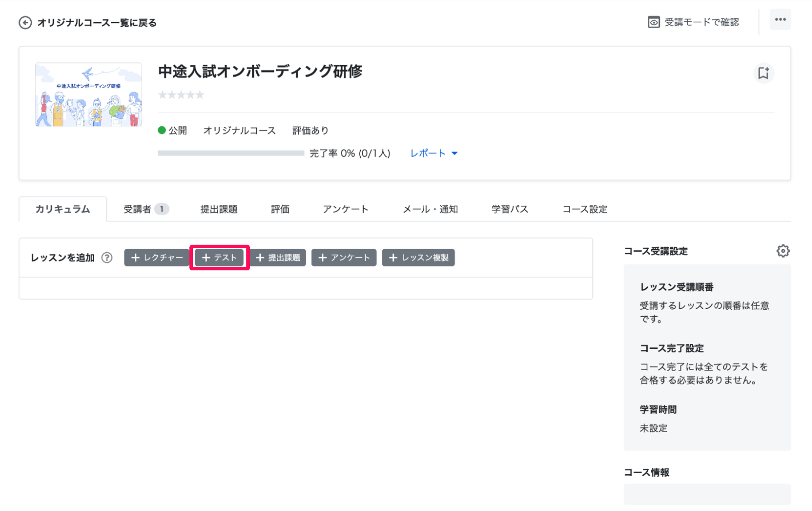Image resolution: width=812 pixels, height=511 pixels.
Task: Click 受講モードで確認 text link
Action: click(702, 22)
